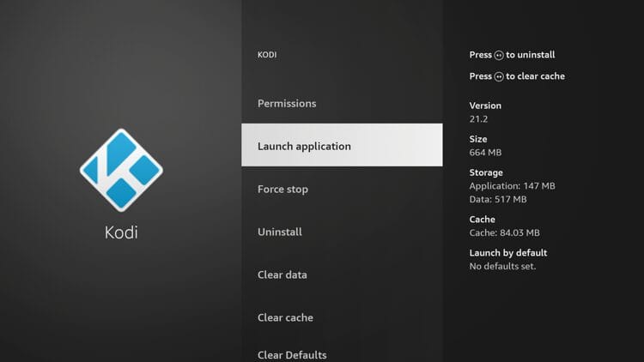644x362 pixels.
Task: Click the 'No defaults set.' text
Action: click(502, 267)
